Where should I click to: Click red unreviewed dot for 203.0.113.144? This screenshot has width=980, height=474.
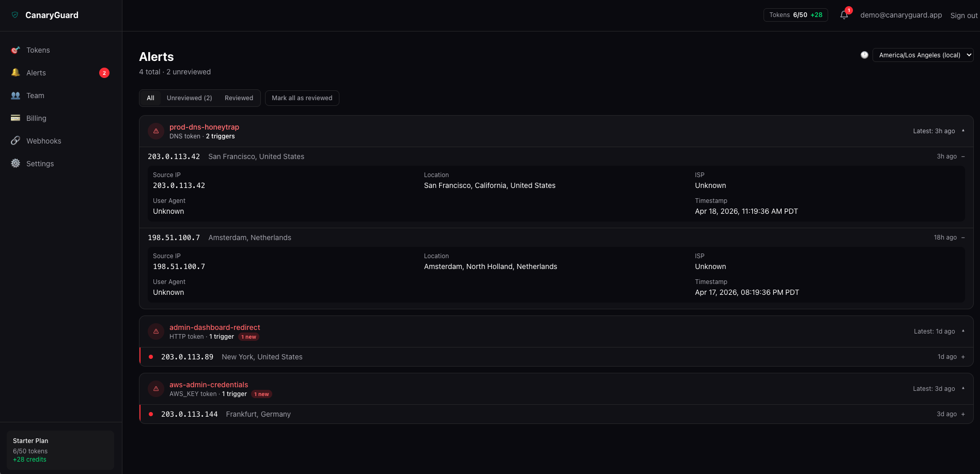coord(151,414)
